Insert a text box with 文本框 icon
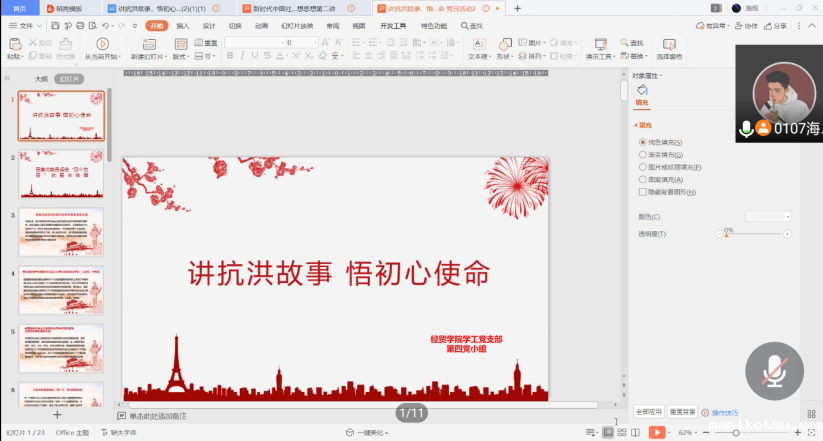The height and width of the screenshot is (441, 823). [x=478, y=44]
